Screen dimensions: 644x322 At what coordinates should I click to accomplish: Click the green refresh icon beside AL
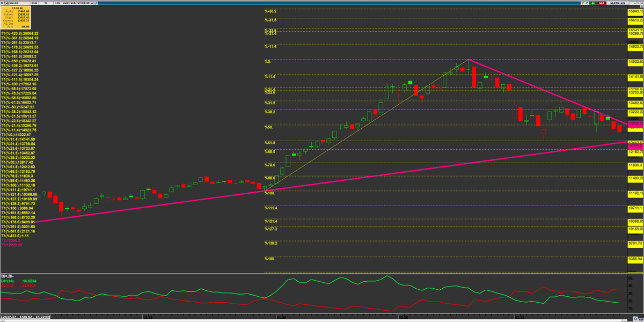pos(587,3)
